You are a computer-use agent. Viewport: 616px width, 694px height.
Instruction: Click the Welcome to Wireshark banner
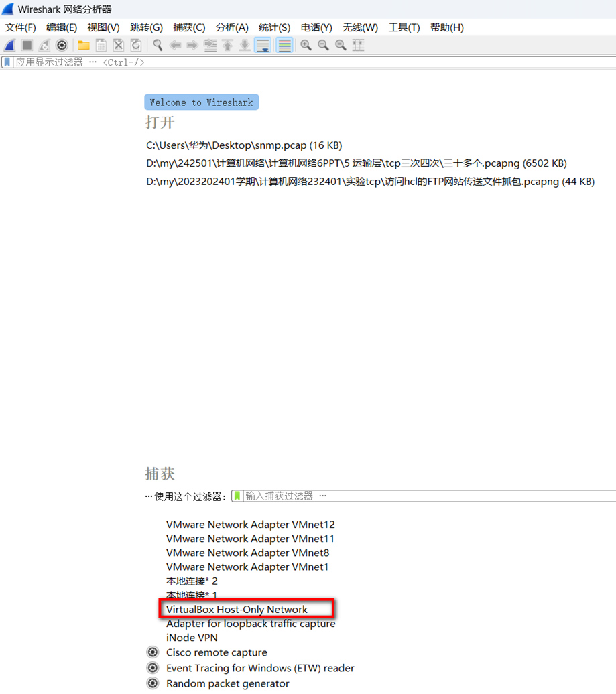(202, 102)
